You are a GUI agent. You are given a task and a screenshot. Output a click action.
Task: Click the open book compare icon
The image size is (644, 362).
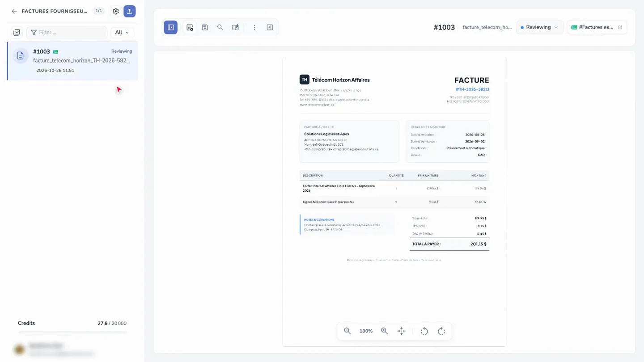(x=236, y=27)
